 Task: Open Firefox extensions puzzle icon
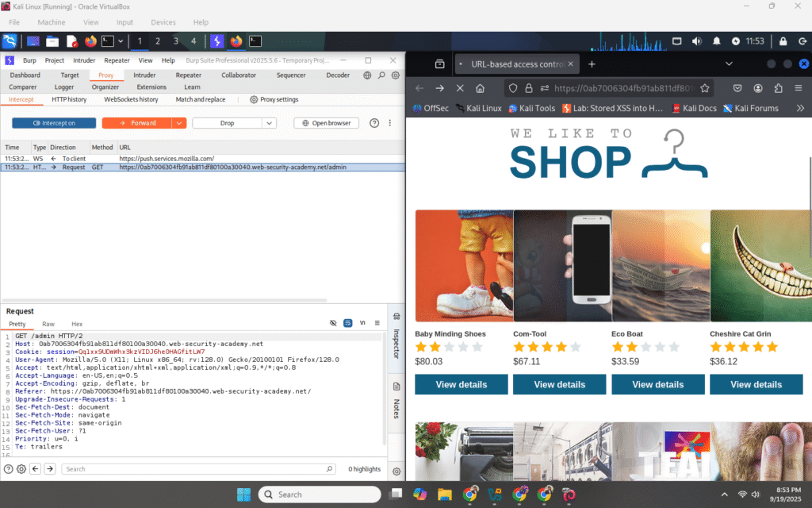(x=778, y=88)
